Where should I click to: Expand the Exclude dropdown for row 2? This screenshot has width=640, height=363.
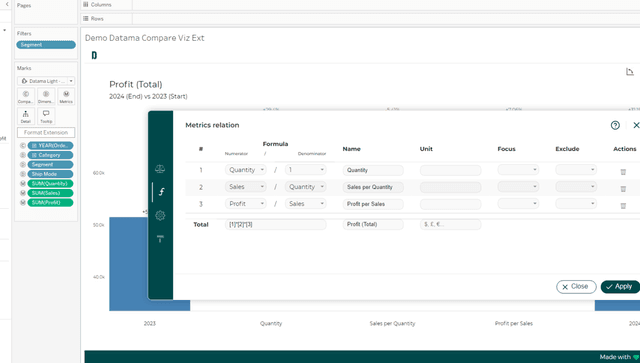576,187
